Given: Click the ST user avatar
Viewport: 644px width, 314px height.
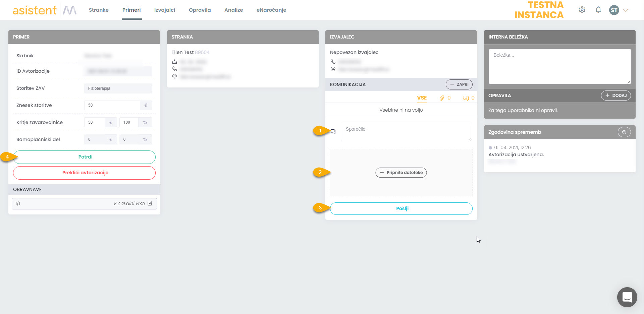Looking at the screenshot, I should [614, 10].
